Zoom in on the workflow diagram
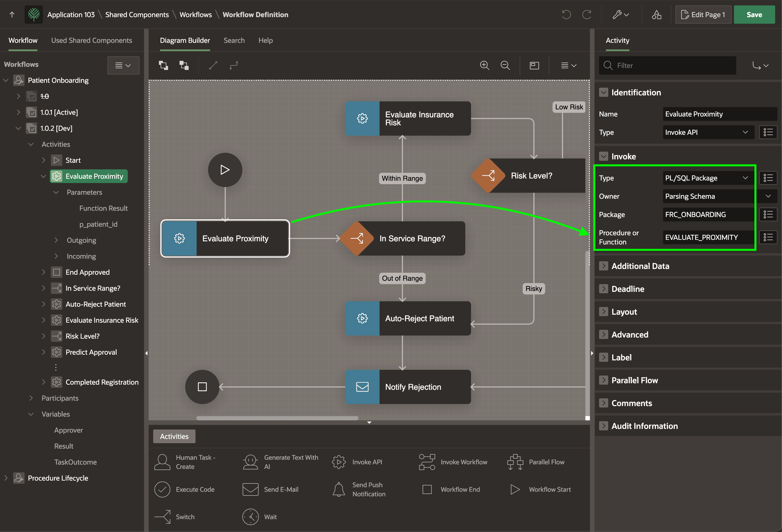This screenshot has width=782, height=532. pos(484,65)
